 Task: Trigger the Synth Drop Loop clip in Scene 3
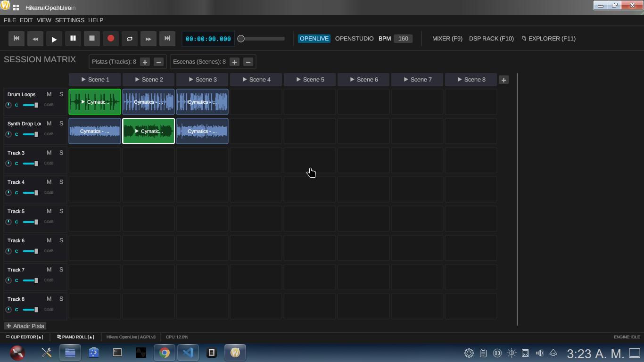pos(202,131)
